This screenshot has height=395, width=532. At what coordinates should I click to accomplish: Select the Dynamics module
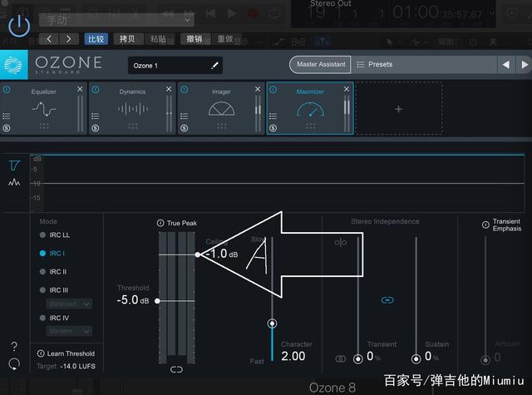coord(133,109)
